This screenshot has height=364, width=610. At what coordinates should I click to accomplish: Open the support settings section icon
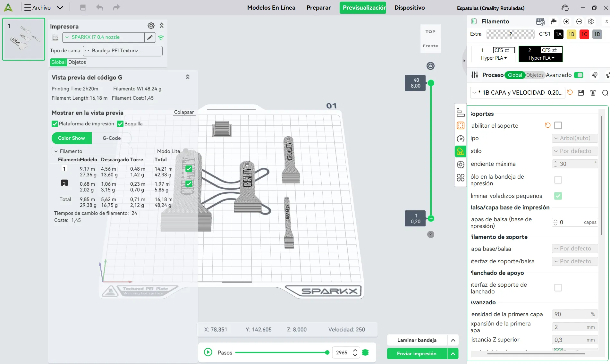(461, 151)
